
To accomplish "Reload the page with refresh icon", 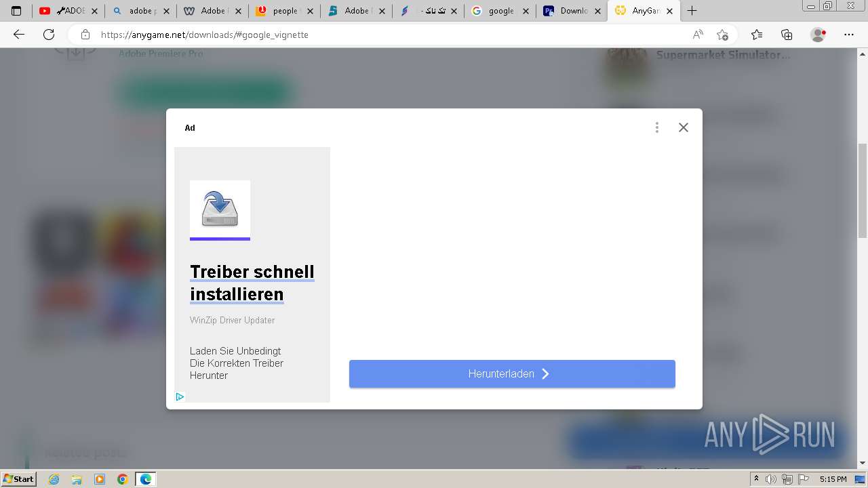I will (x=49, y=35).
